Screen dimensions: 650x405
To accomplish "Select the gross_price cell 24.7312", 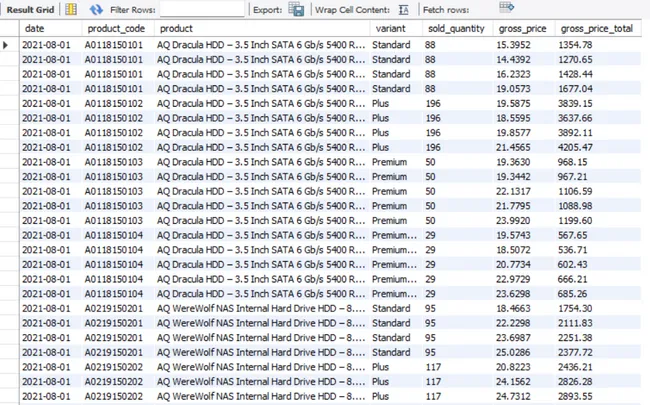I will (513, 396).
